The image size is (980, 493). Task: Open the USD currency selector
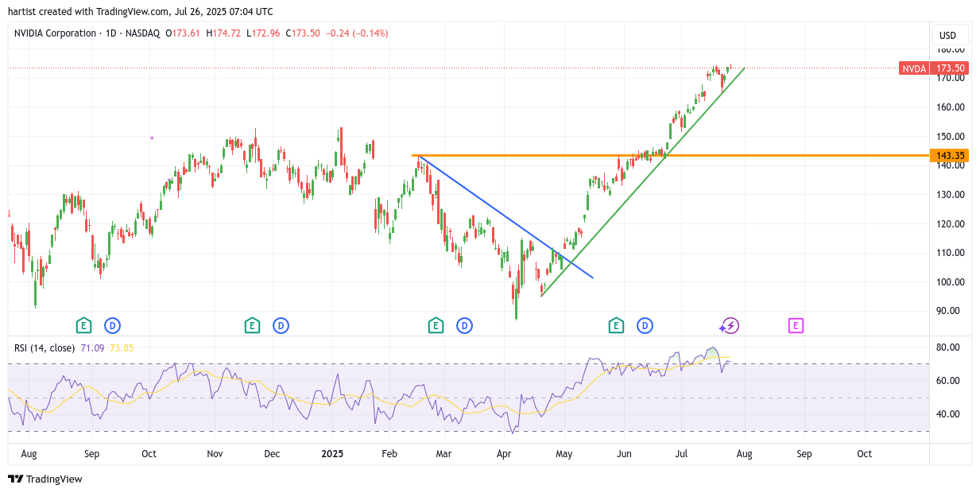[x=951, y=35]
